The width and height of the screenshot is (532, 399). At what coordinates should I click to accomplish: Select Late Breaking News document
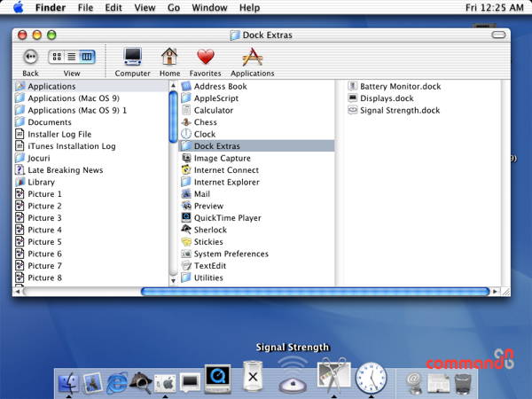[x=90, y=170]
